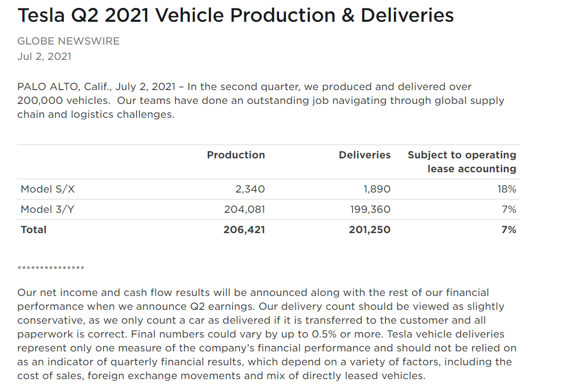567x392 pixels.
Task: Click the 7% value in Total row
Action: 509,230
